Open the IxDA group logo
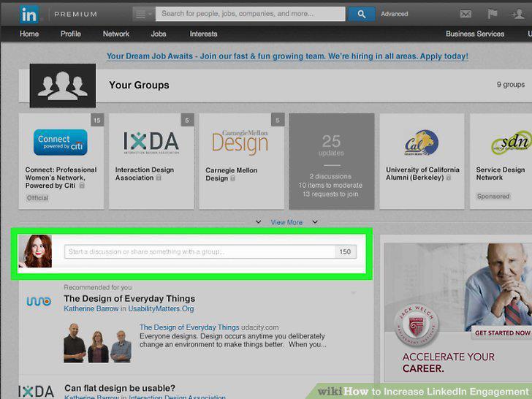The height and width of the screenshot is (399, 532). click(151, 142)
